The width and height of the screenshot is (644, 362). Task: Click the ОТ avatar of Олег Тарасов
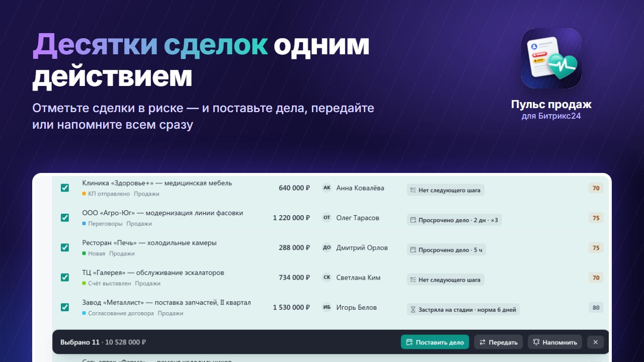pyautogui.click(x=327, y=218)
